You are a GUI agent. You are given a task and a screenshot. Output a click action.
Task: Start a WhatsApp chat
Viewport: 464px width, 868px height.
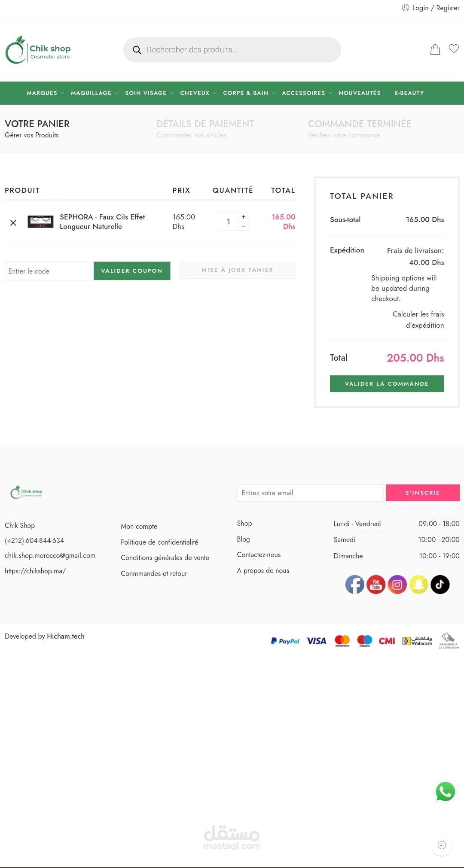[445, 792]
